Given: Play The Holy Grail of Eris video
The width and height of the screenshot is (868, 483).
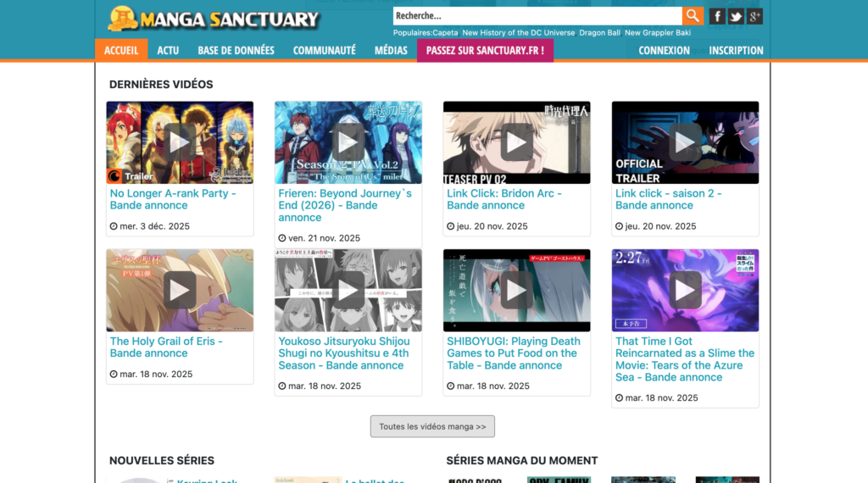Looking at the screenshot, I should click(180, 290).
